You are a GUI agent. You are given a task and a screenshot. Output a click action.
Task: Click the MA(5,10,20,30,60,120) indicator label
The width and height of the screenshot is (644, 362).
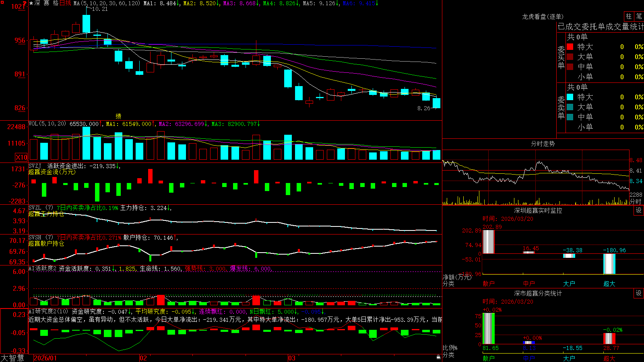[x=107, y=3]
